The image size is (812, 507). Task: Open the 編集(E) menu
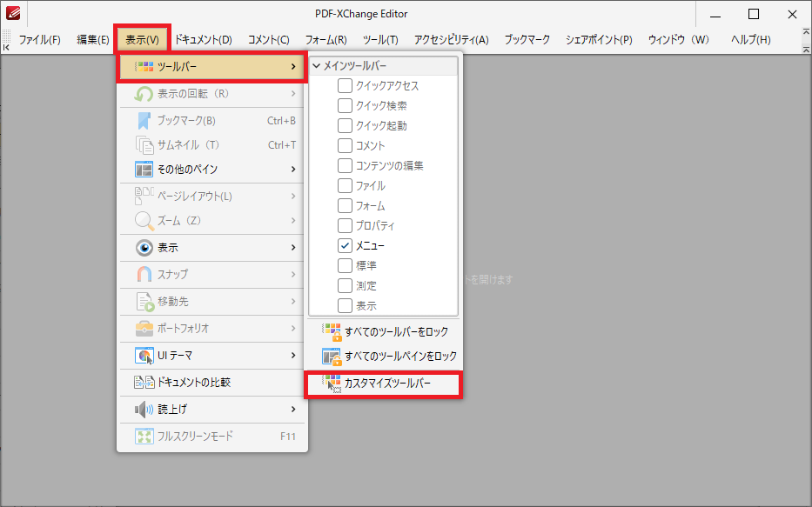coord(93,40)
